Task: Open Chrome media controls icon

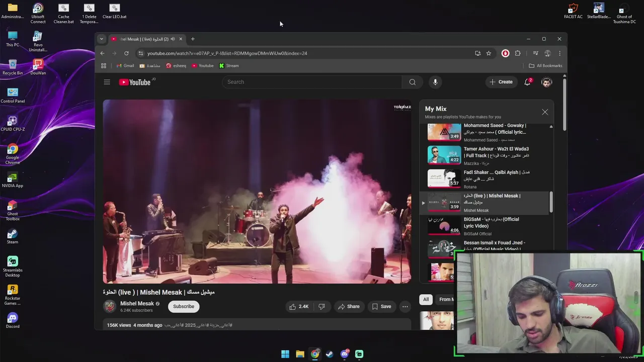Action: [x=535, y=53]
